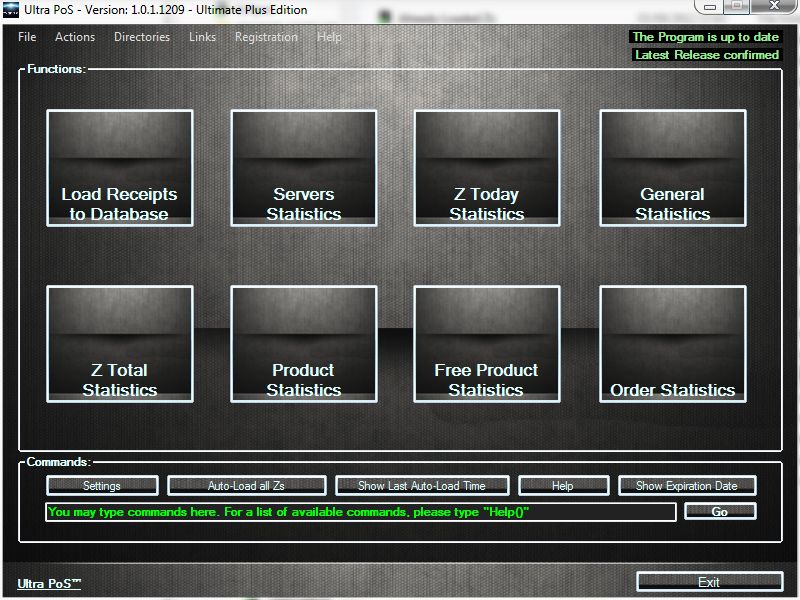
Task: Click the Show Expiration Date button
Action: click(x=687, y=486)
